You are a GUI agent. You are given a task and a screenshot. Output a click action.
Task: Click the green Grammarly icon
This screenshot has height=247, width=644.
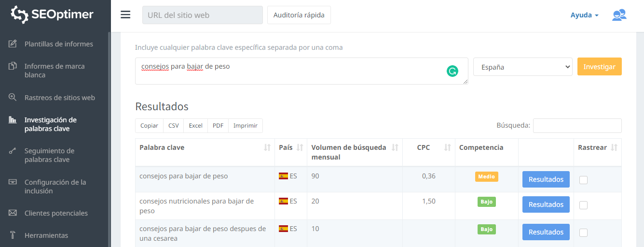(452, 72)
